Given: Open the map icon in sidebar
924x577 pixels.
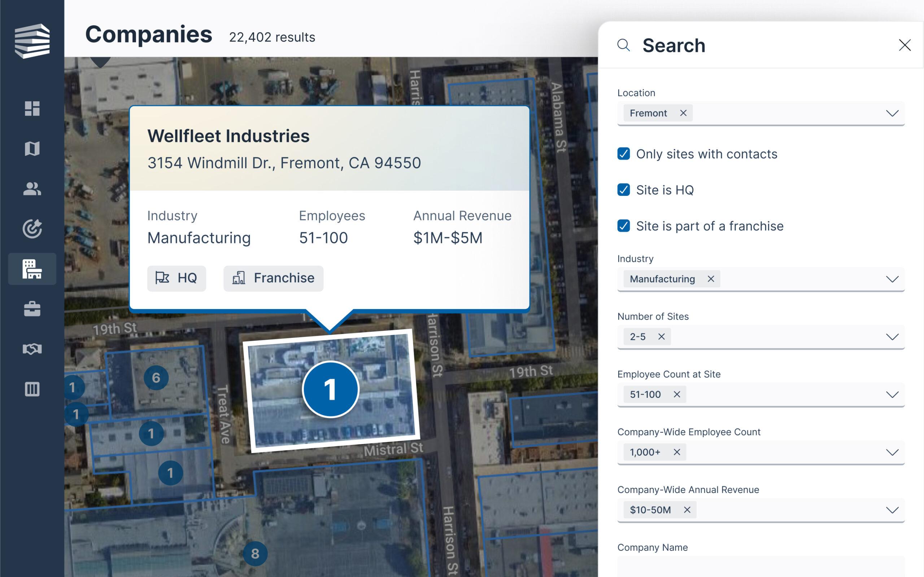Looking at the screenshot, I should [x=32, y=149].
